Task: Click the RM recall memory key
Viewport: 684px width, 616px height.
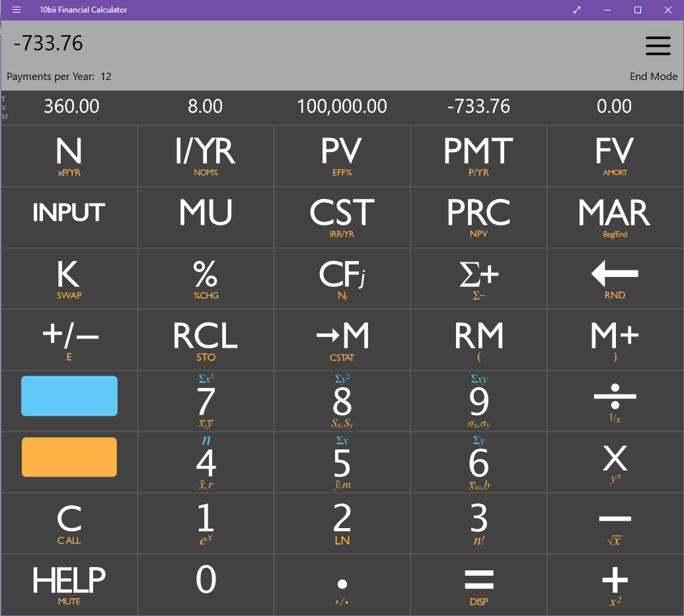Action: (478, 340)
